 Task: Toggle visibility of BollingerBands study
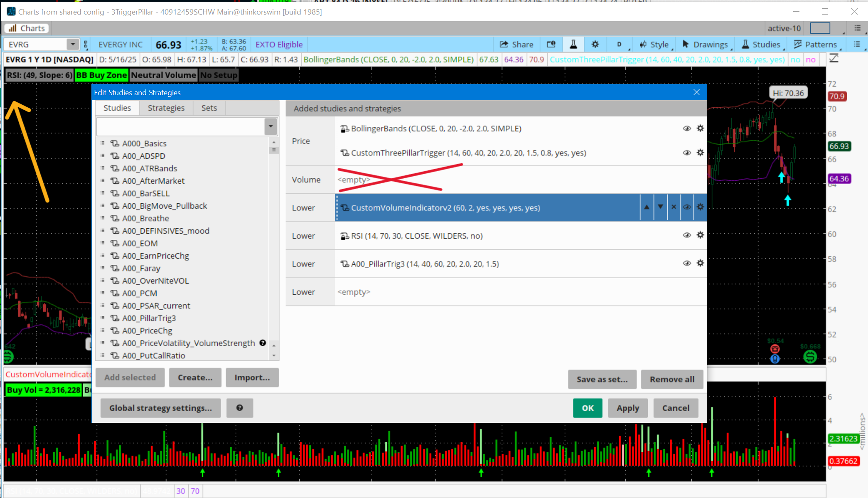(x=687, y=128)
